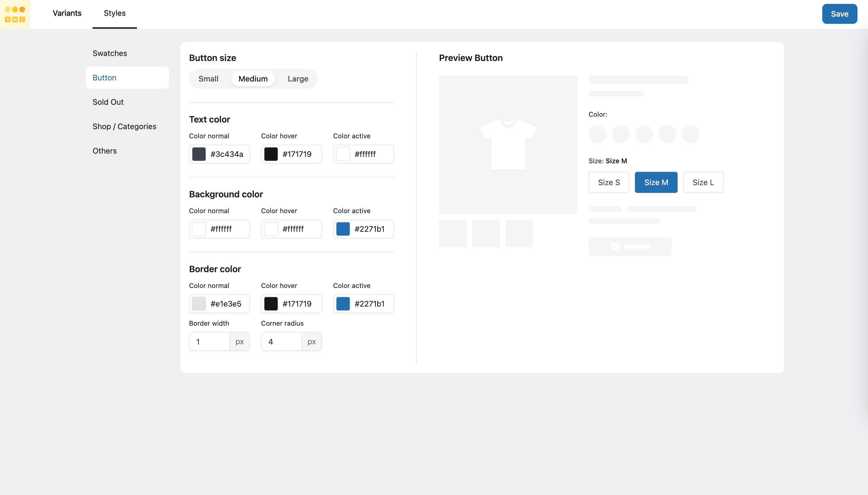The image size is (868, 495).
Task: Open the Swatches settings section
Action: 109,53
